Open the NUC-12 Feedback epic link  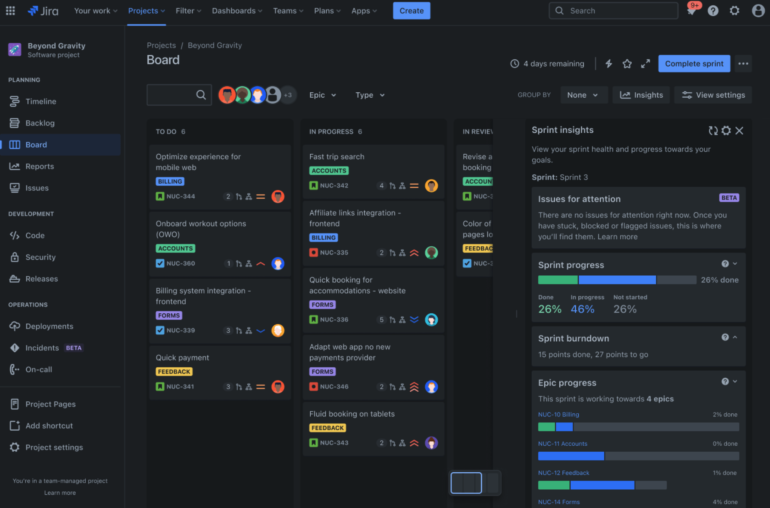click(563, 473)
